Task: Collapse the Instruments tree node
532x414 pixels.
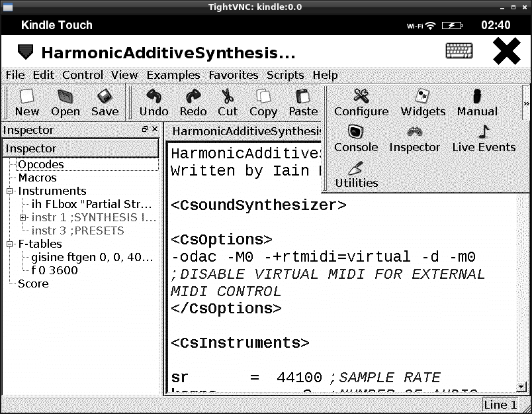Action: coord(9,191)
